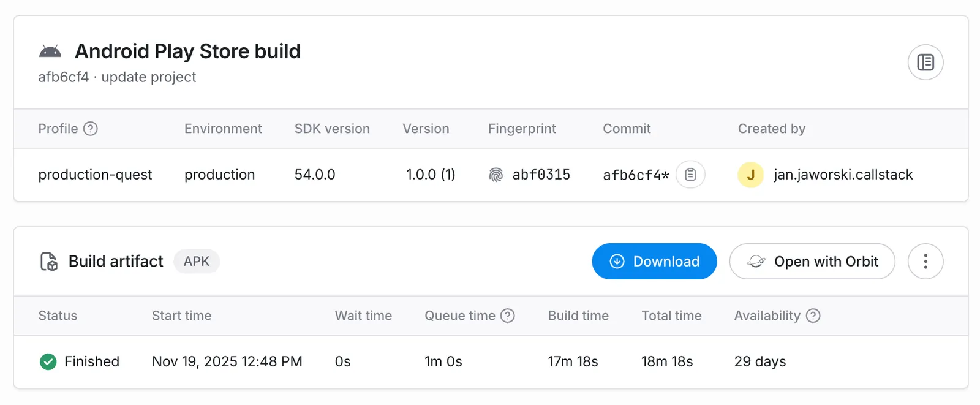Click the SDK version 54.0.0 value

pyautogui.click(x=315, y=175)
